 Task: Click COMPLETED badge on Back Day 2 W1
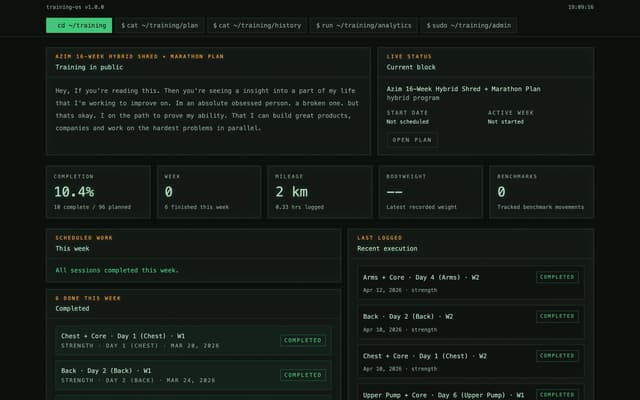click(x=303, y=375)
